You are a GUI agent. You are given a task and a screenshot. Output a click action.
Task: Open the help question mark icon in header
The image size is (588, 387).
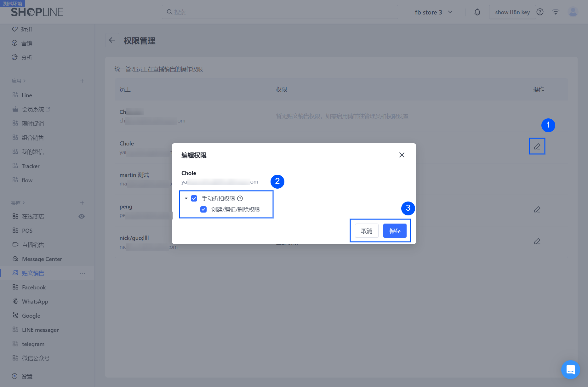click(x=540, y=12)
